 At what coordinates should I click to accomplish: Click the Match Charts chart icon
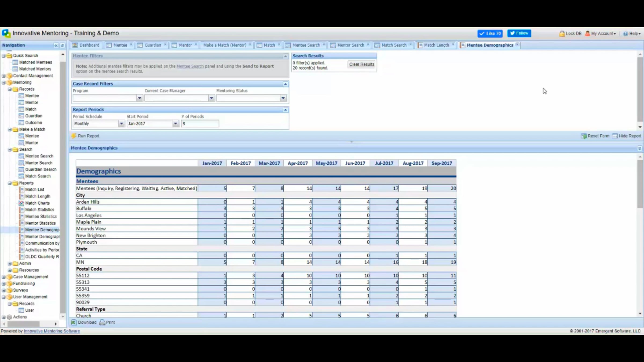pyautogui.click(x=21, y=203)
